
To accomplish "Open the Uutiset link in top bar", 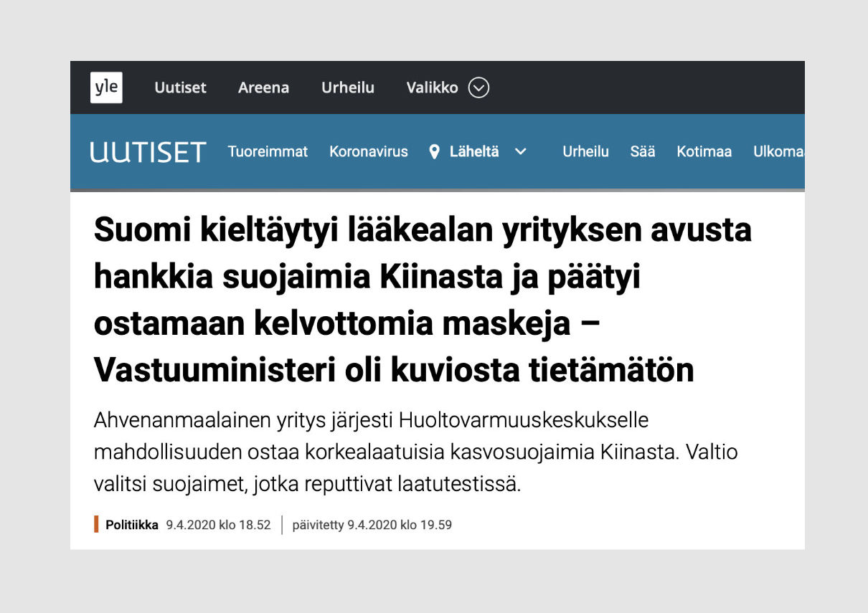I will 180,87.
